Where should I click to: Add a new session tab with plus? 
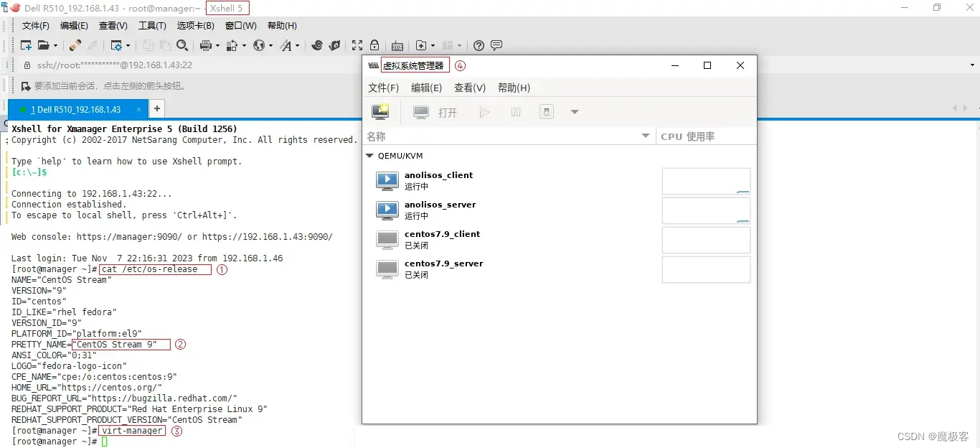click(x=157, y=109)
